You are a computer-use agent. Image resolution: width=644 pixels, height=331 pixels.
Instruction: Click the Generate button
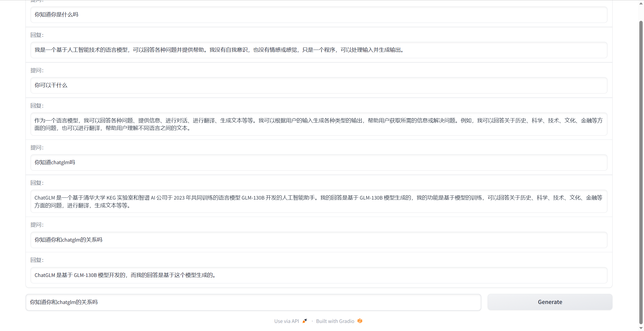coord(550,302)
